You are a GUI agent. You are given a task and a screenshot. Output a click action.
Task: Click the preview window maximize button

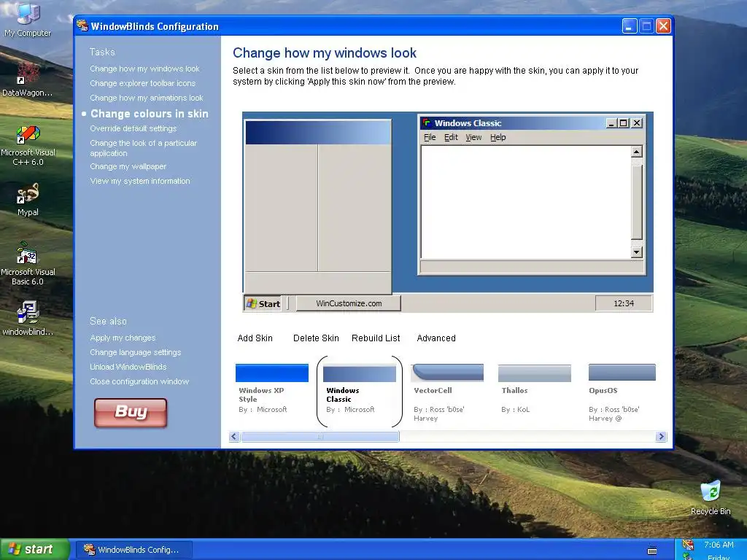coord(624,122)
